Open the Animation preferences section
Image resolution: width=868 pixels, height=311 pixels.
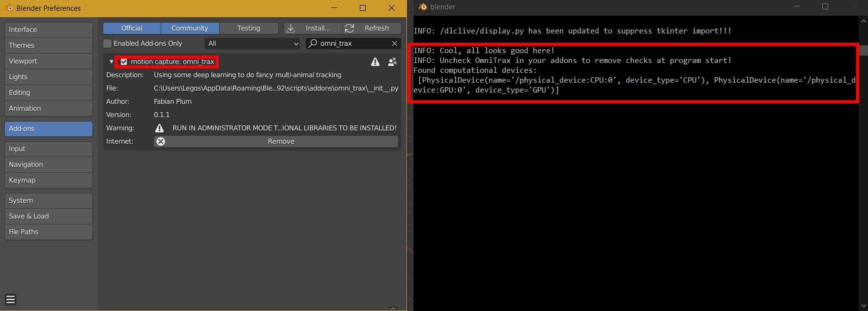49,108
